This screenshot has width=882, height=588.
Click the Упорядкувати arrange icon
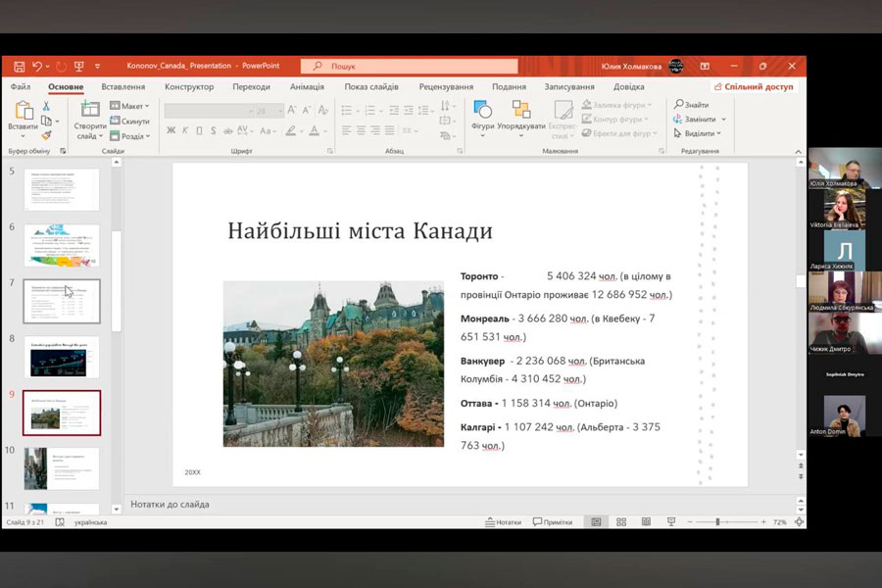[x=520, y=115]
